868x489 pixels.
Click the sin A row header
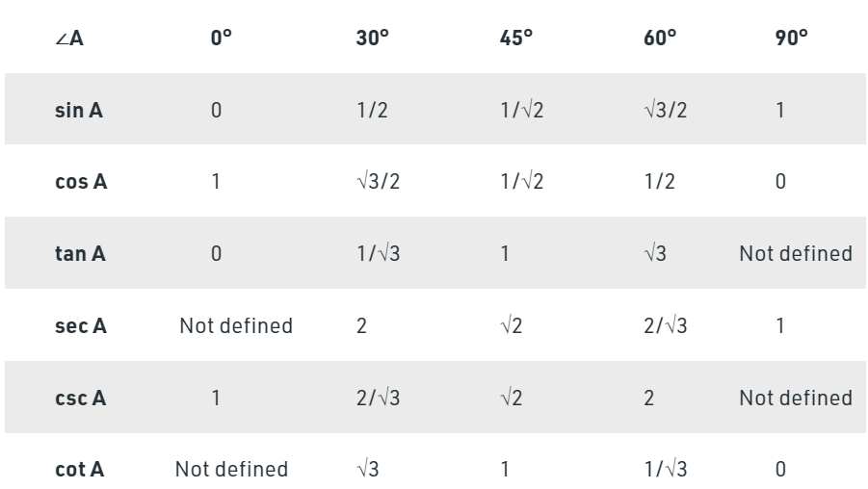79,111
